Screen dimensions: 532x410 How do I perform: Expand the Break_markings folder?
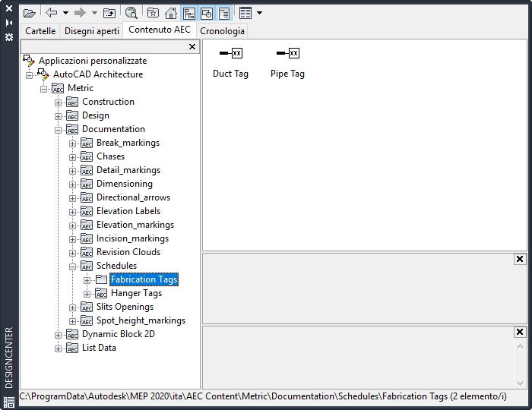click(72, 143)
